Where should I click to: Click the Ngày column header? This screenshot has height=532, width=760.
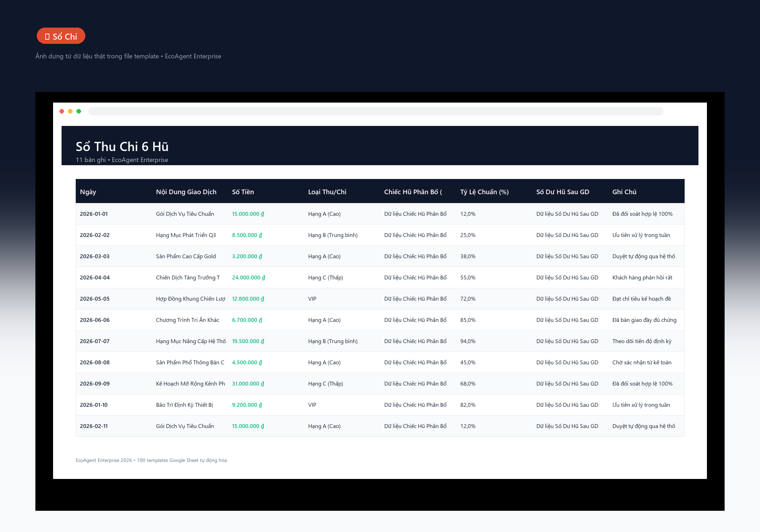click(88, 192)
